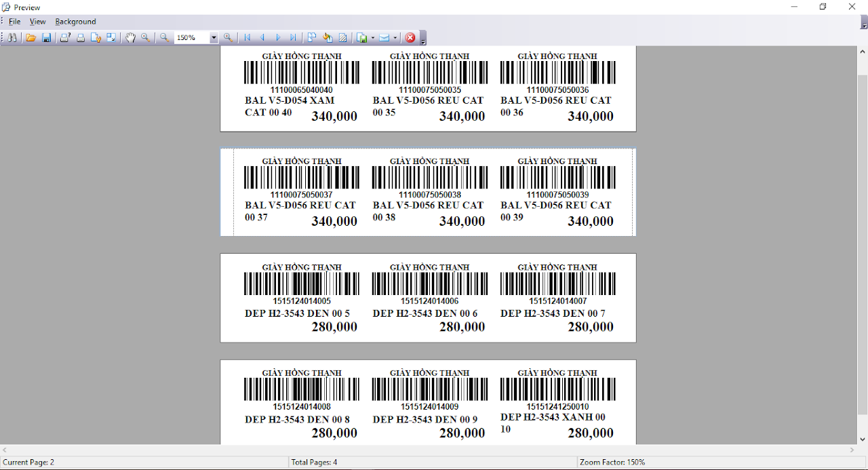Click barcode number 1515124014005
Screen dimensions: 868x470
point(302,300)
